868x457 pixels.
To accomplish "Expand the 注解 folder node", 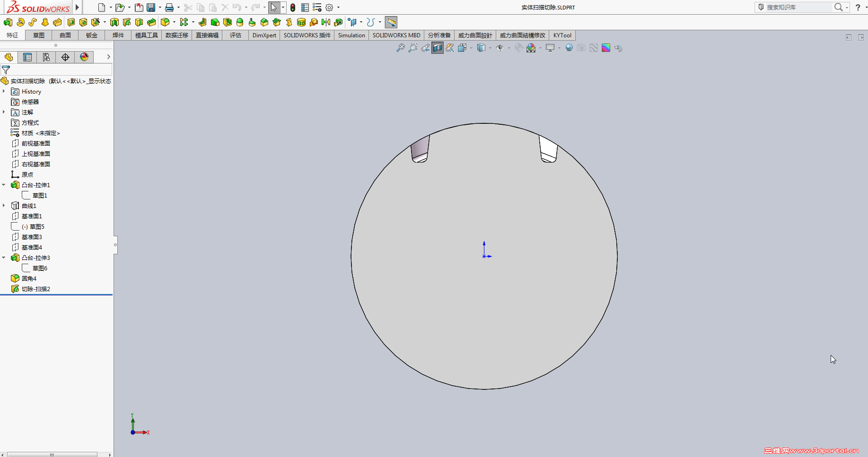I will click(x=4, y=112).
